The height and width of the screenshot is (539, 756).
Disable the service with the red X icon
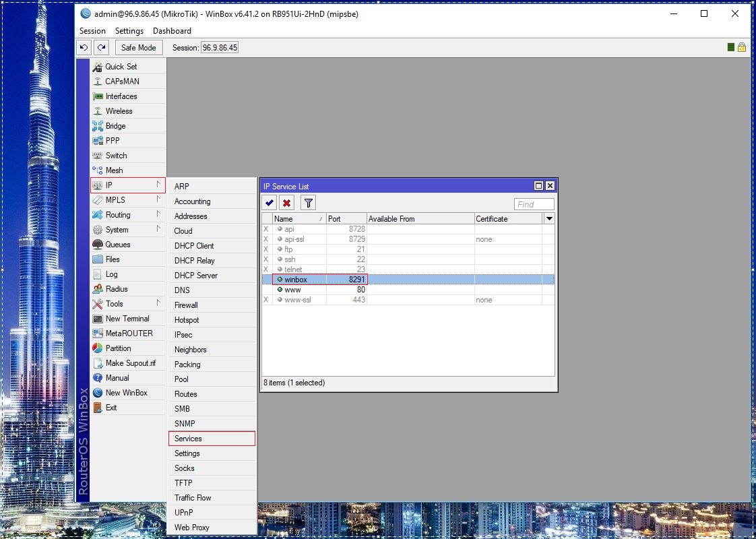point(287,202)
